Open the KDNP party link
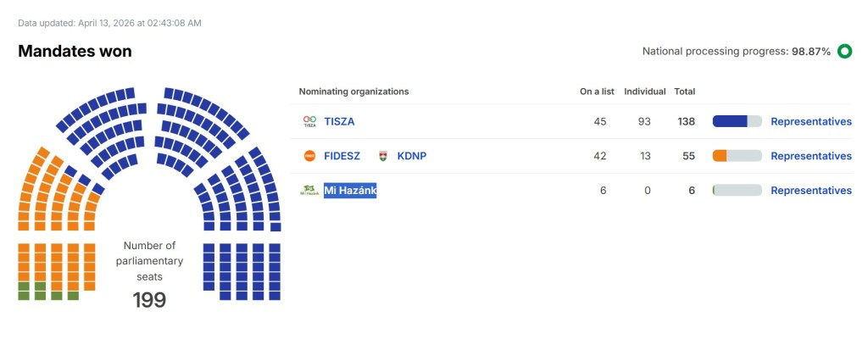Viewport: 868px width, 361px height. [411, 156]
